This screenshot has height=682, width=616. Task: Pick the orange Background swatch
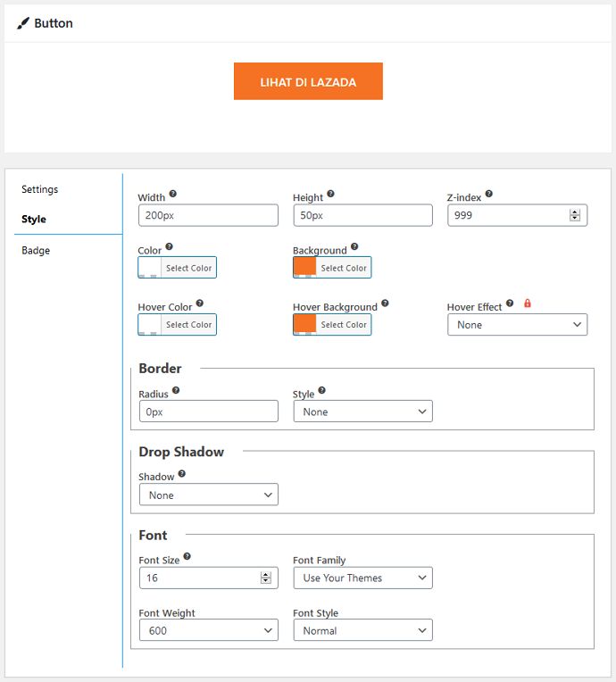304,267
